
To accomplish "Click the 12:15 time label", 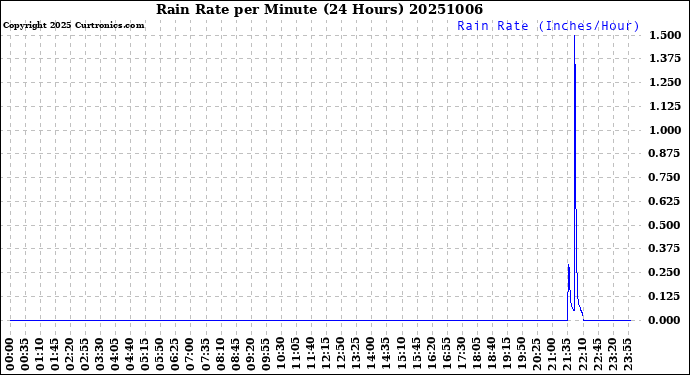I will tap(326, 355).
